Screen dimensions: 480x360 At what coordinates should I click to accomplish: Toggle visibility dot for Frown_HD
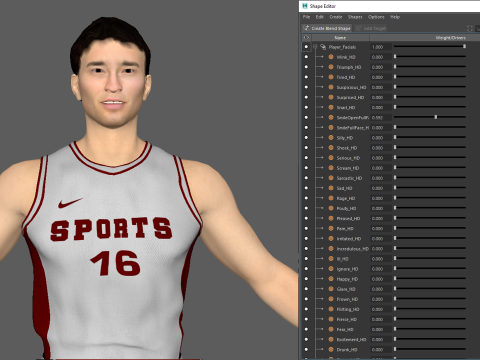coord(306,299)
